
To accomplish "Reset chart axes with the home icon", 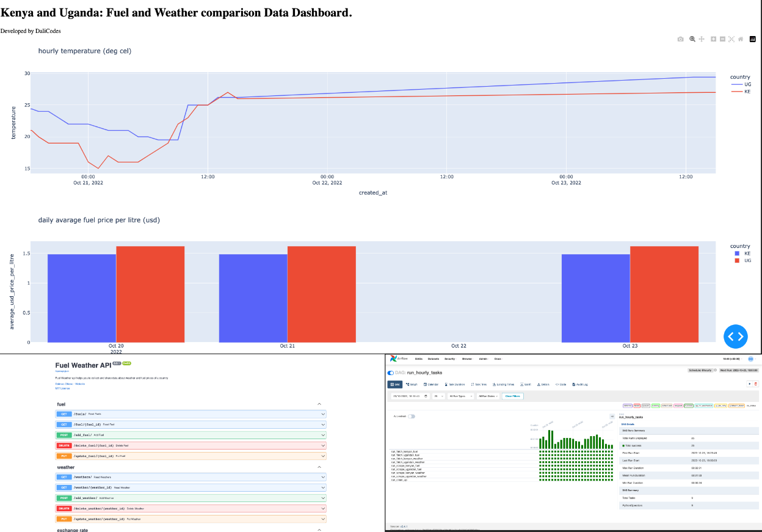I will coord(741,39).
